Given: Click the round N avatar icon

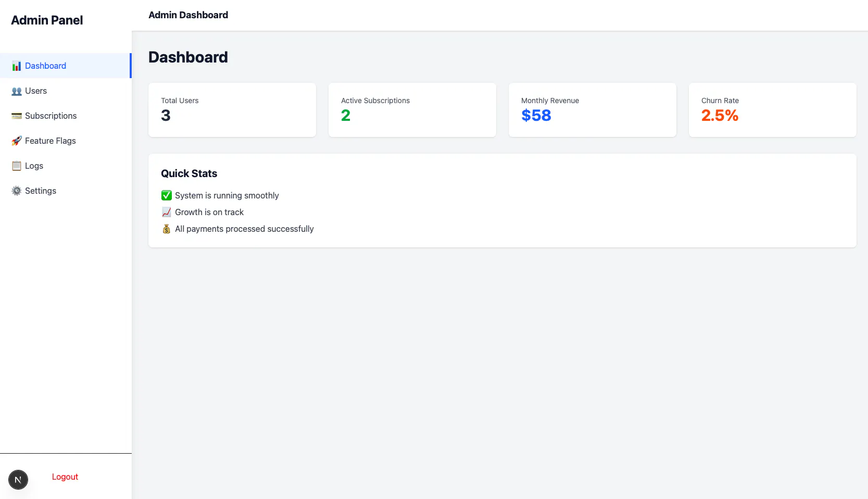Looking at the screenshot, I should click(x=18, y=480).
